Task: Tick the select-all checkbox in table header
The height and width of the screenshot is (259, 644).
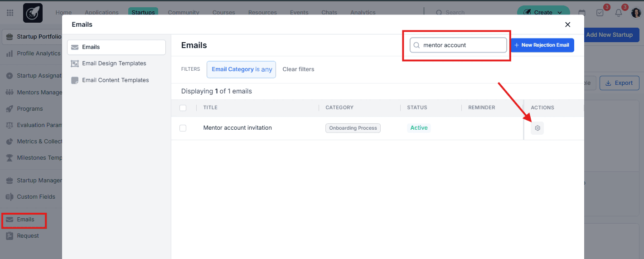Action: pyautogui.click(x=183, y=108)
